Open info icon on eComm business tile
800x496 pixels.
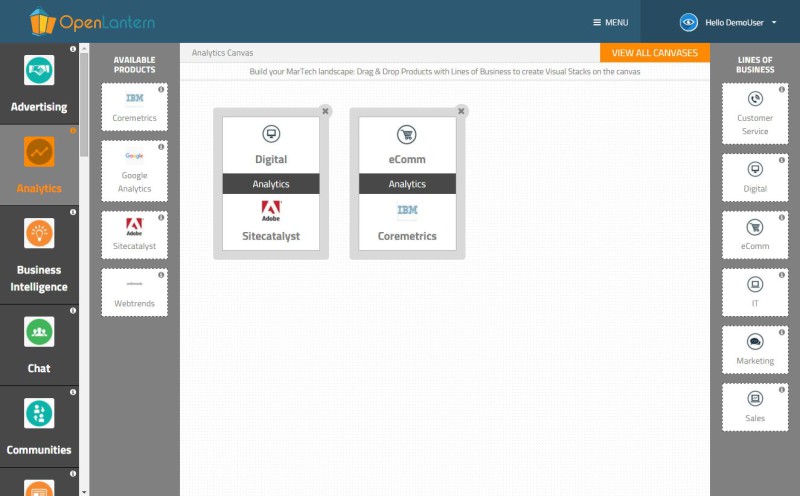(x=782, y=217)
